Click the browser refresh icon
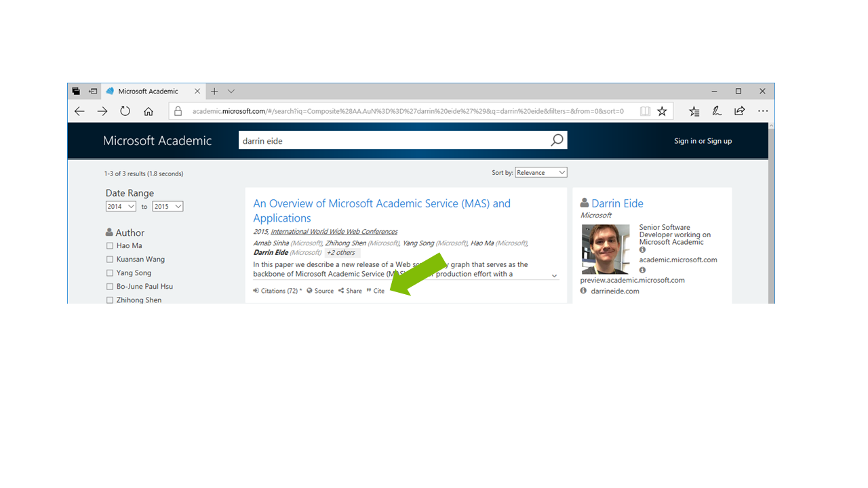The width and height of the screenshot is (868, 488). (x=125, y=111)
